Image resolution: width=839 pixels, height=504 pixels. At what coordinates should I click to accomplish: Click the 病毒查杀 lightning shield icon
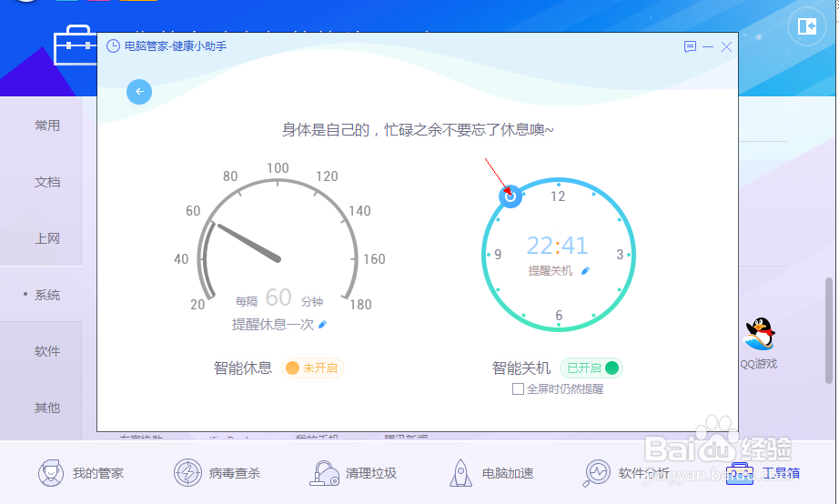pos(187,472)
